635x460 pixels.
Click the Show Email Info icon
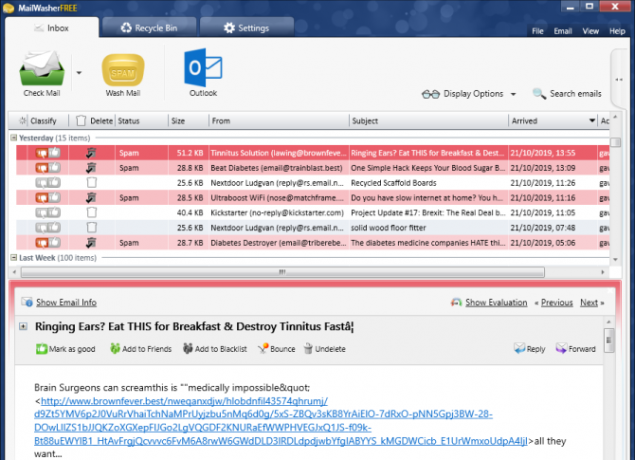coord(27,302)
